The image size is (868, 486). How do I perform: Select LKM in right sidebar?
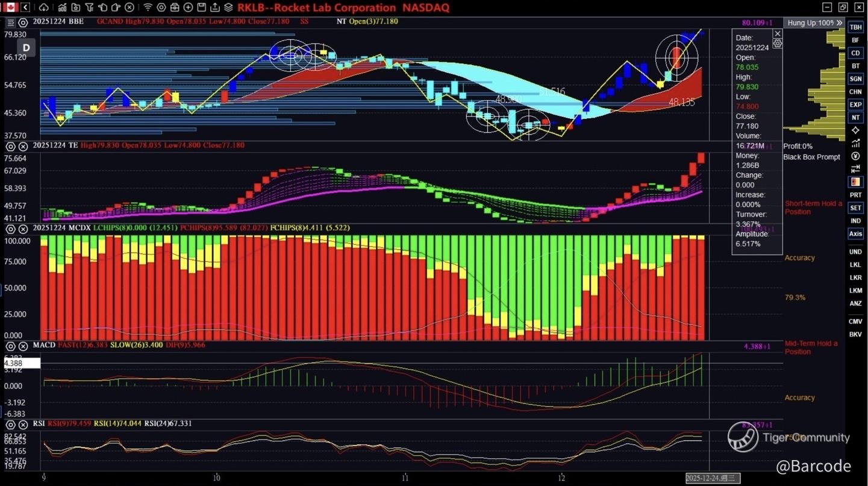click(x=855, y=291)
